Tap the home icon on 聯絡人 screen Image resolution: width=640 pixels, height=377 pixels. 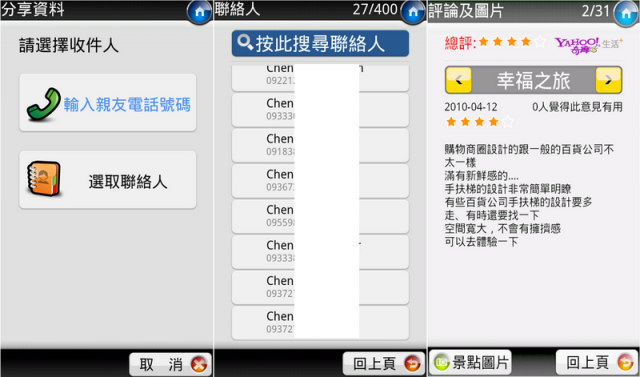click(x=413, y=12)
